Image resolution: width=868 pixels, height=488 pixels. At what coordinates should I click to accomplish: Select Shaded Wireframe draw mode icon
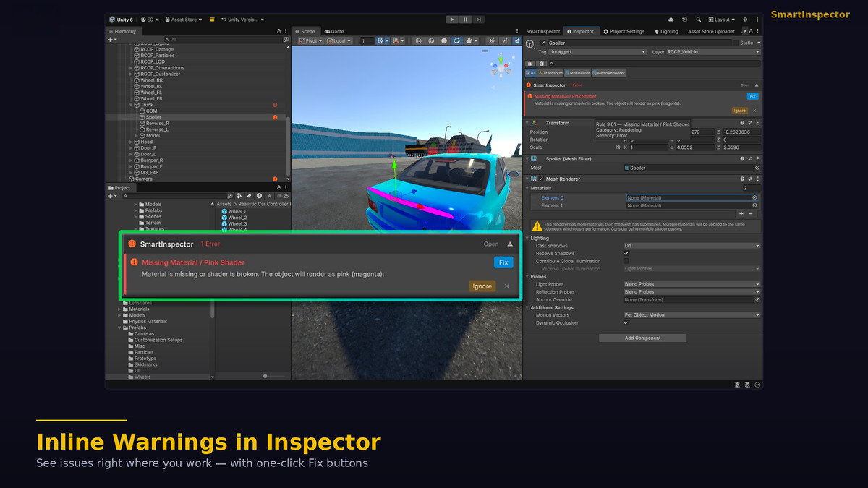(431, 40)
